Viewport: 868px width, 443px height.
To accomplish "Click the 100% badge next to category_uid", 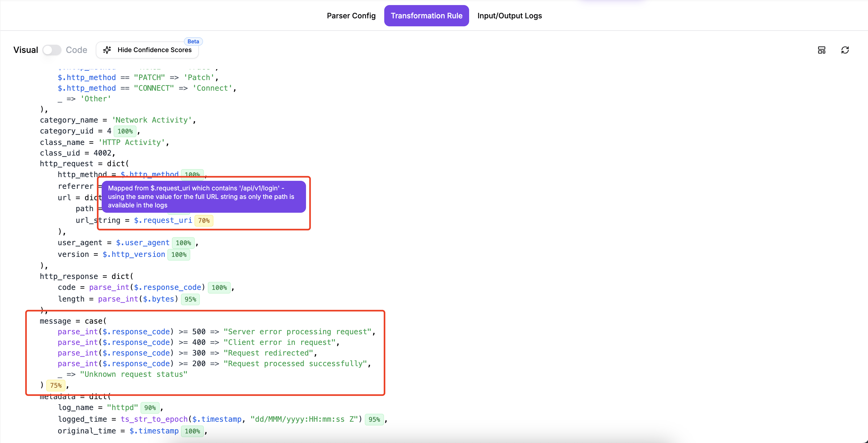I will [x=125, y=131].
